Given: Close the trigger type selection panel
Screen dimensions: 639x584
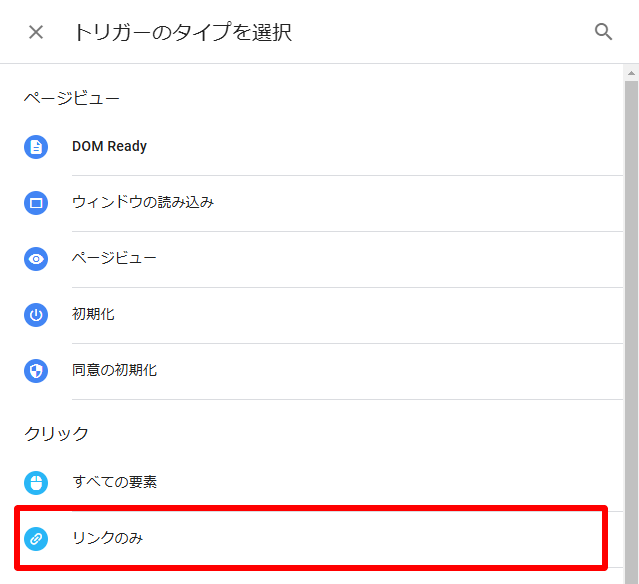Looking at the screenshot, I should click(36, 32).
